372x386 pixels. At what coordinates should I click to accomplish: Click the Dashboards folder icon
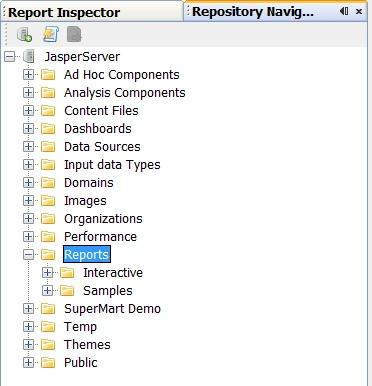pos(48,129)
